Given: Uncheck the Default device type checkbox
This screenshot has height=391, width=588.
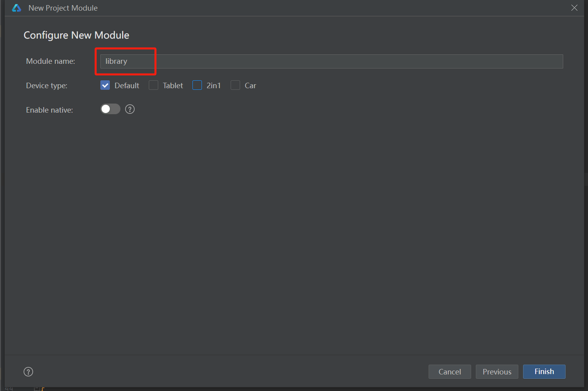Looking at the screenshot, I should click(x=105, y=85).
